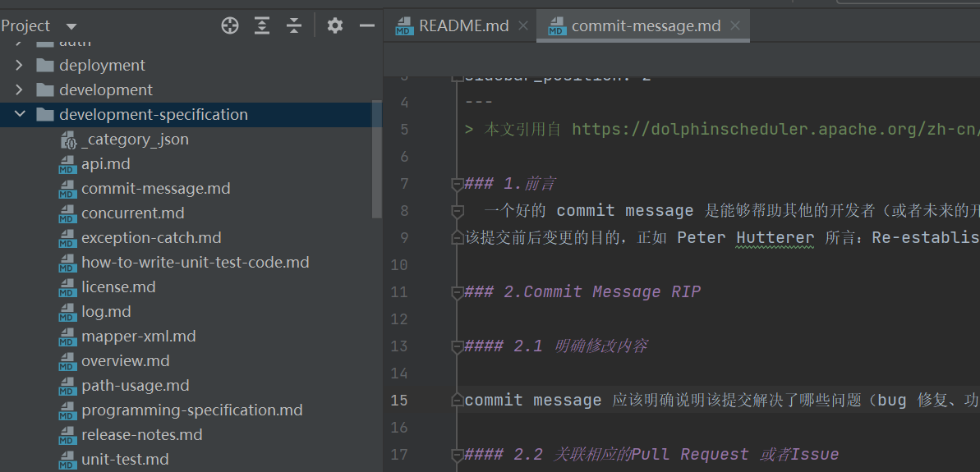Open programming-specification.md file

pyautogui.click(x=192, y=410)
